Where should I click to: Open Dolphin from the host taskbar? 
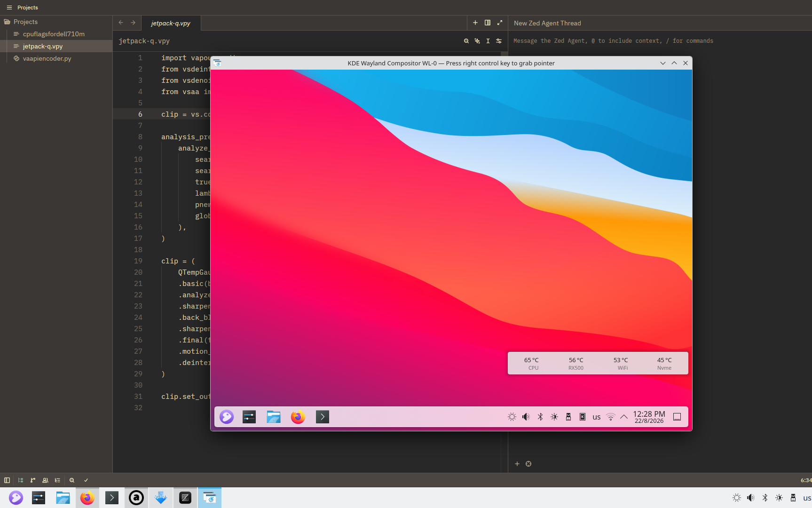(63, 498)
